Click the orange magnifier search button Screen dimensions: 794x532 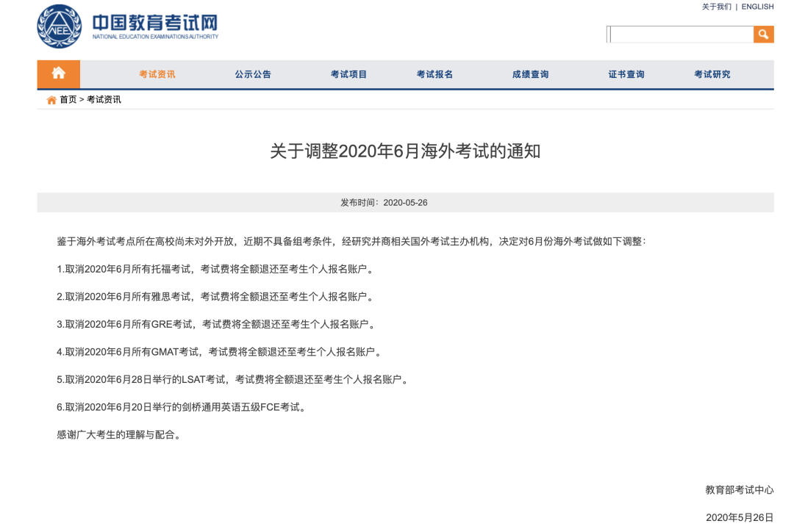point(763,35)
